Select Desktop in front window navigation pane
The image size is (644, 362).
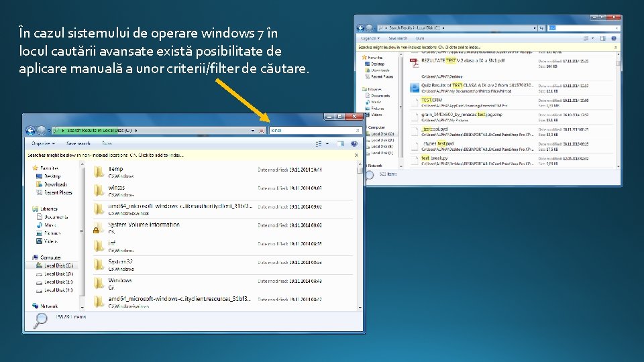[52, 176]
